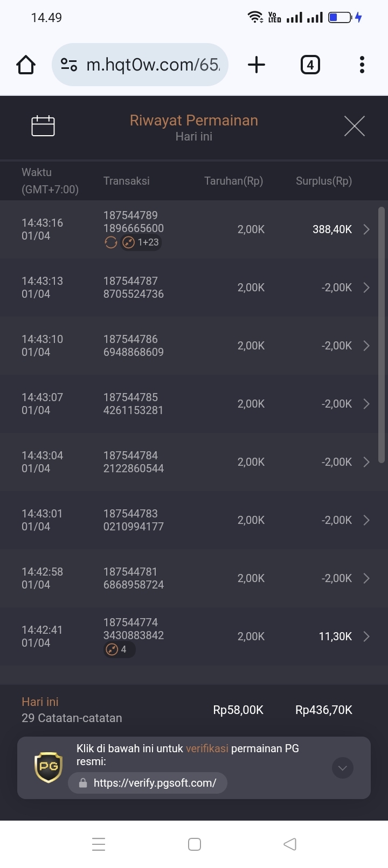Image resolution: width=388 pixels, height=868 pixels.
Task: Tap the browser home icon
Action: 26,65
